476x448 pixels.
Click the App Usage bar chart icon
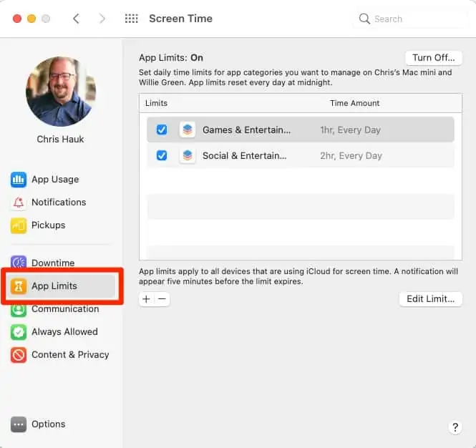(19, 180)
